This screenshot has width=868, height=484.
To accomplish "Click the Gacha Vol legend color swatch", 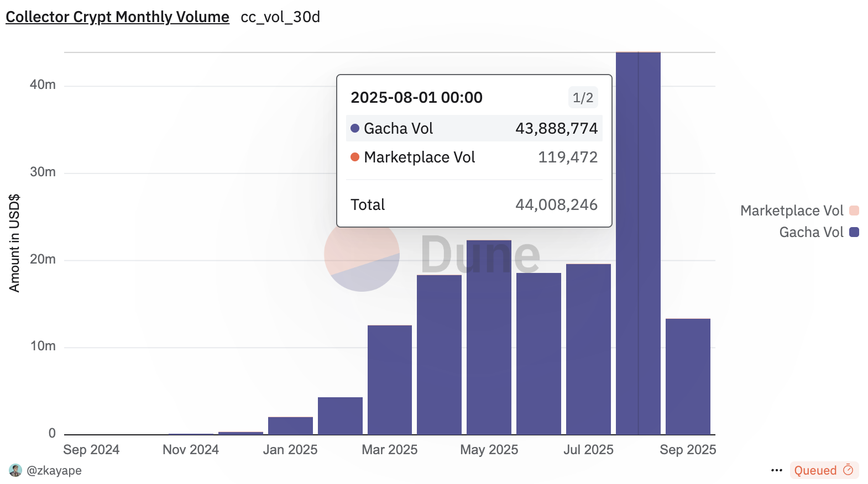I will (854, 232).
